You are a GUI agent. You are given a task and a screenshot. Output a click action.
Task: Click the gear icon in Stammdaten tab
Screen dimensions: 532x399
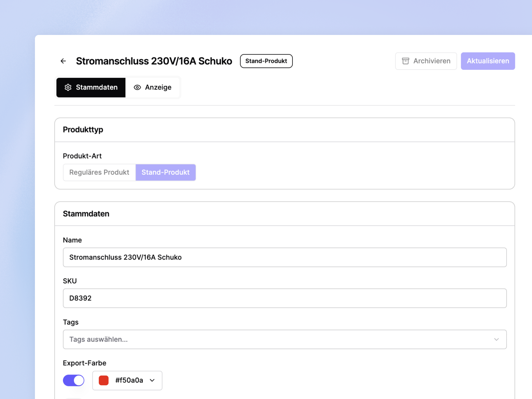click(x=68, y=87)
